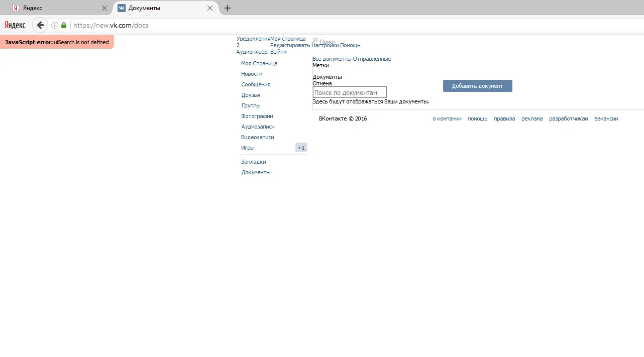Click the Редактировать link

[290, 45]
